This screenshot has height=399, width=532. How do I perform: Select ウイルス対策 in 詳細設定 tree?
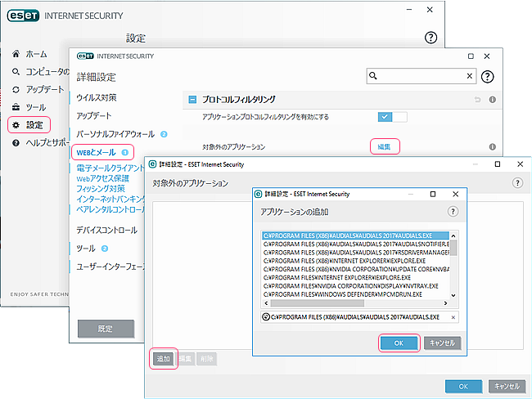click(x=97, y=97)
